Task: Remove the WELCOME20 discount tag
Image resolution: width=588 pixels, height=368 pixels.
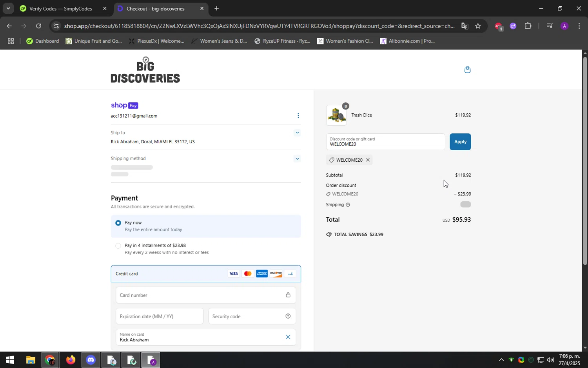Action: point(368,160)
